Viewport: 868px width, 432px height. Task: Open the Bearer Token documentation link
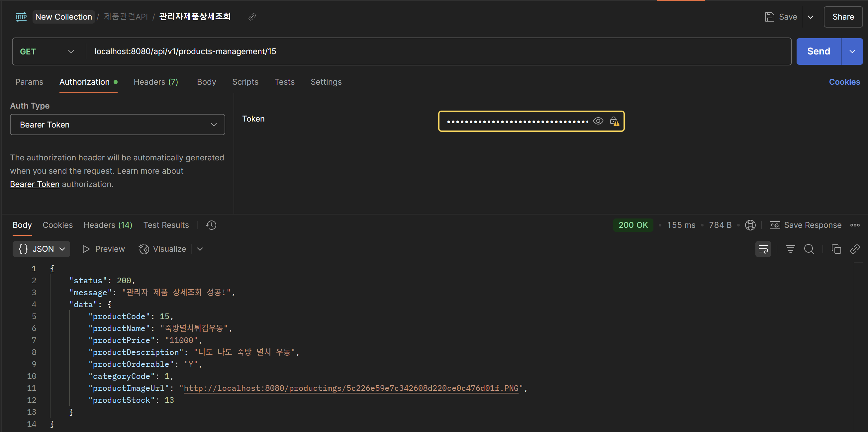[35, 184]
